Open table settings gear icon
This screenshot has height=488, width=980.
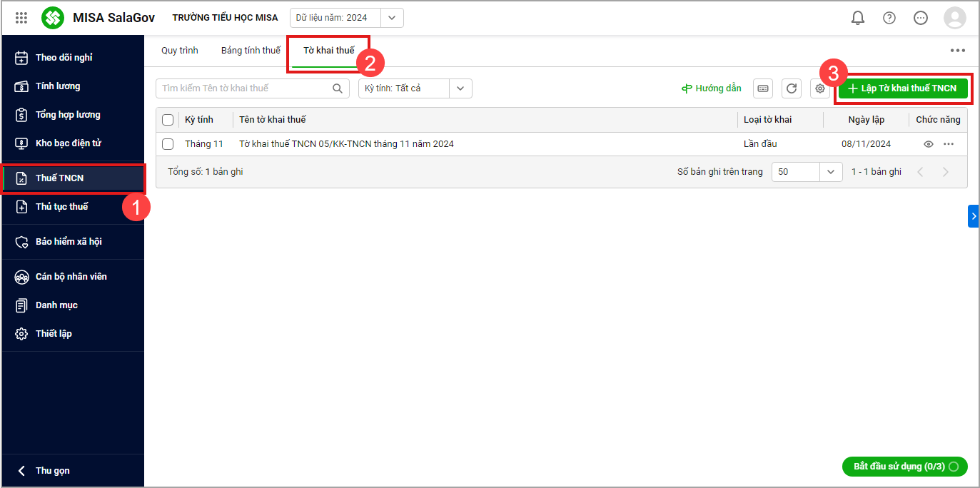(x=820, y=88)
